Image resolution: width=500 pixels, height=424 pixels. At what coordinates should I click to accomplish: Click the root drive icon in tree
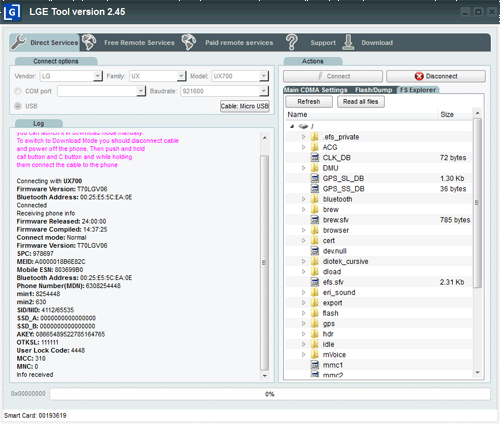[303, 126]
